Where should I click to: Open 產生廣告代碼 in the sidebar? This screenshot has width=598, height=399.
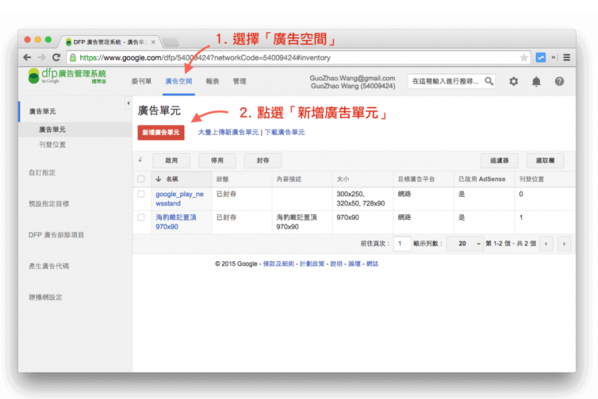coord(49,266)
